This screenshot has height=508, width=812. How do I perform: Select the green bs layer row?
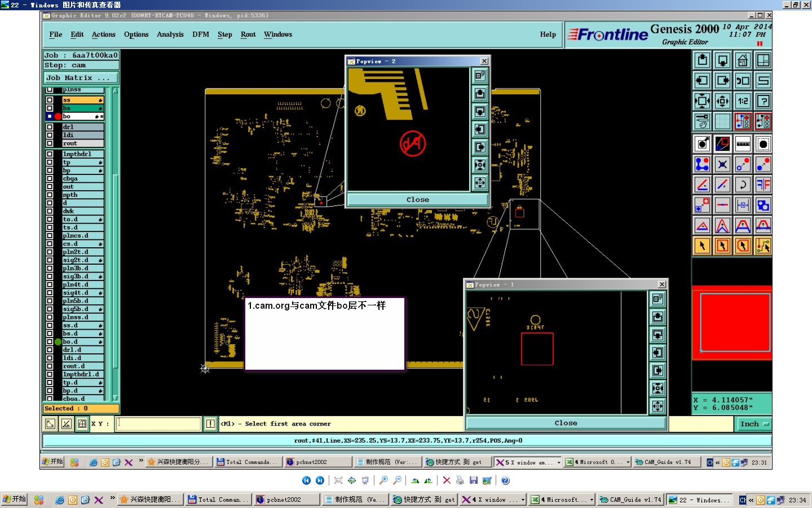point(83,108)
